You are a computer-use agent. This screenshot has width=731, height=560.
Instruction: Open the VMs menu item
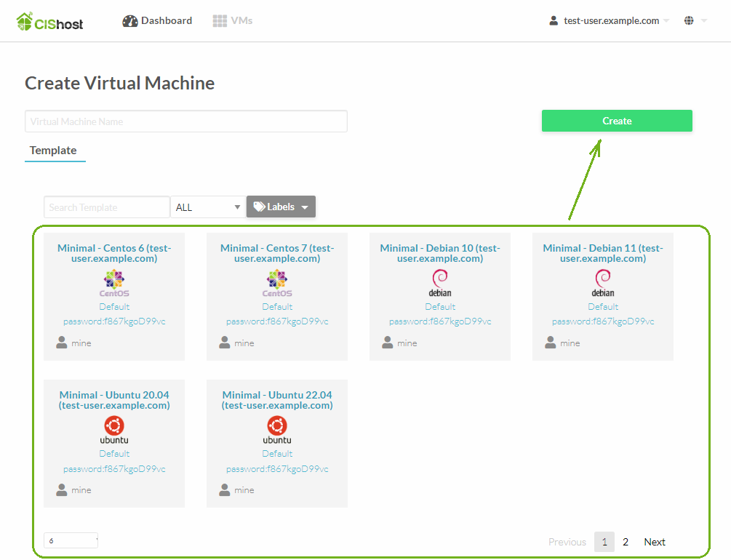[233, 21]
